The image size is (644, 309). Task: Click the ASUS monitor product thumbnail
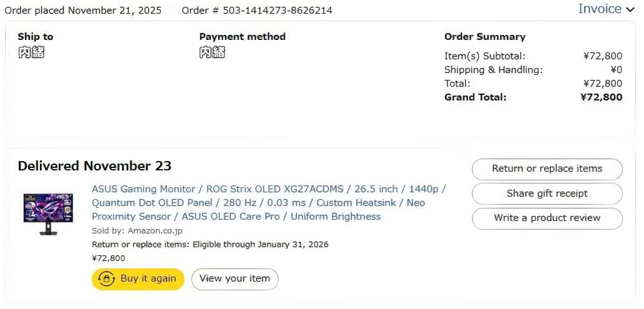(x=48, y=213)
